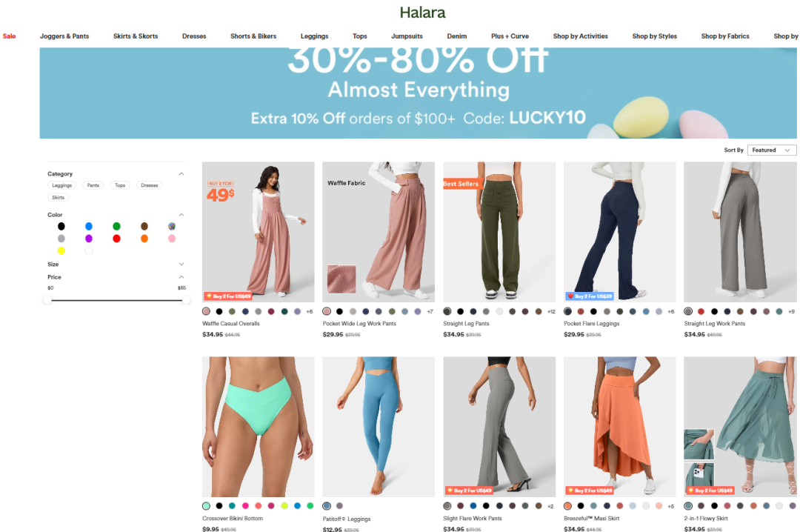Click the maximum price slider handle

[186, 300]
